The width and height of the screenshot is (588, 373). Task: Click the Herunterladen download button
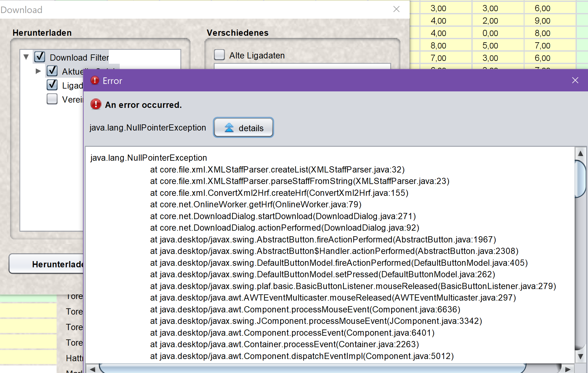(47, 264)
